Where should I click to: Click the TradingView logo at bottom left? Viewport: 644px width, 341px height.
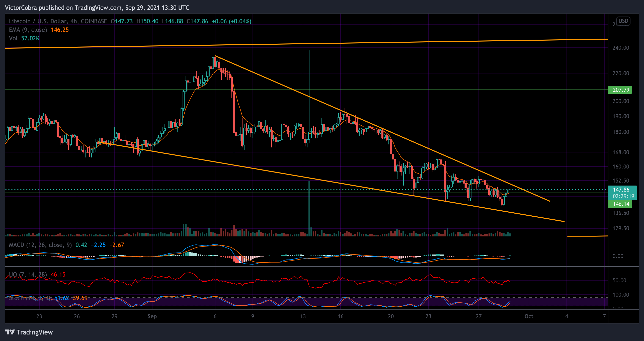(x=29, y=332)
